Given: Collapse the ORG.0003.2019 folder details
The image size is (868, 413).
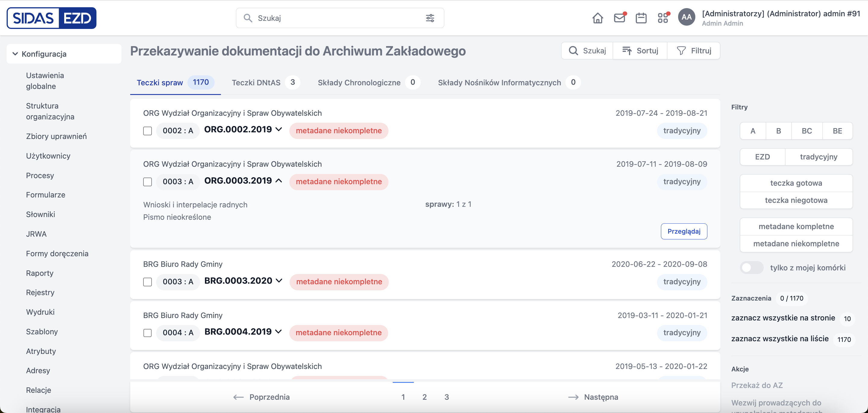Looking at the screenshot, I should pos(278,181).
